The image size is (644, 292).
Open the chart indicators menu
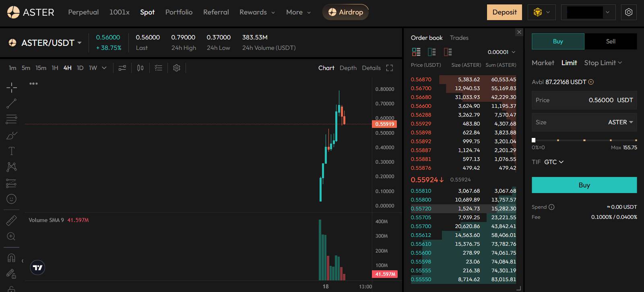pos(122,68)
